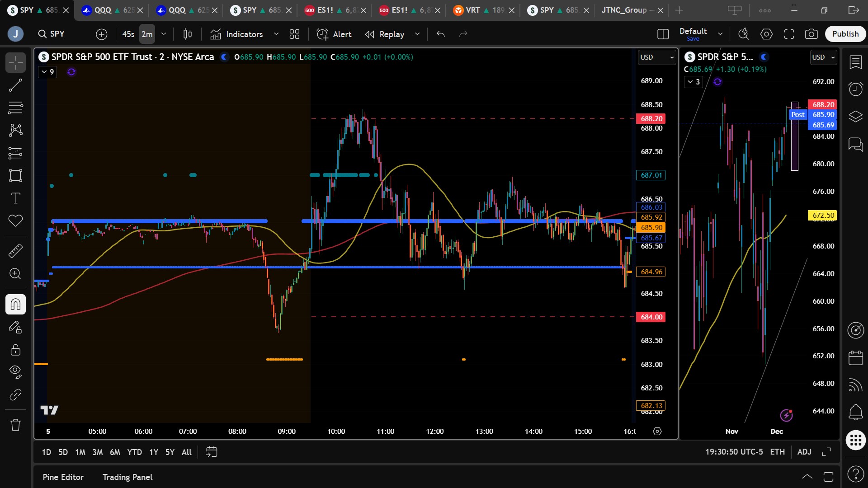Open the alerts clock sidebar icon

855,89
